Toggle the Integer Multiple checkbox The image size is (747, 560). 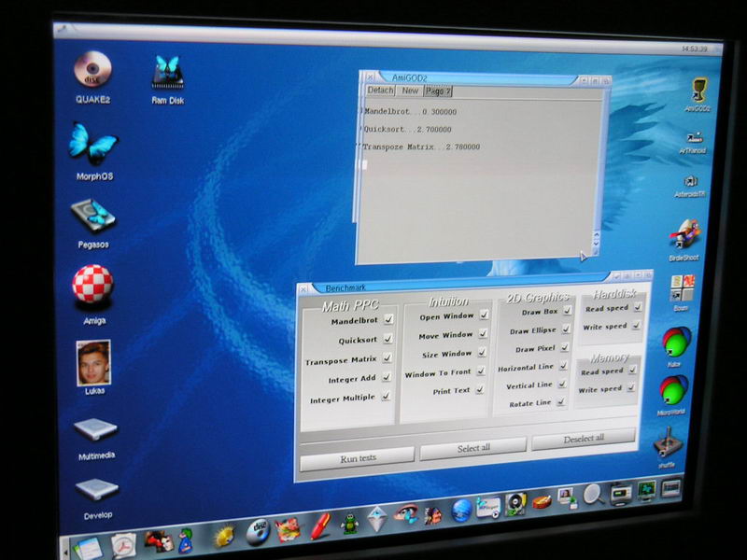point(386,396)
